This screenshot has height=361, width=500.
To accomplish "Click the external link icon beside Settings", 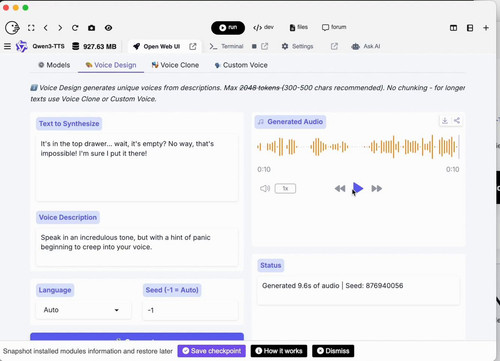I will tap(334, 46).
